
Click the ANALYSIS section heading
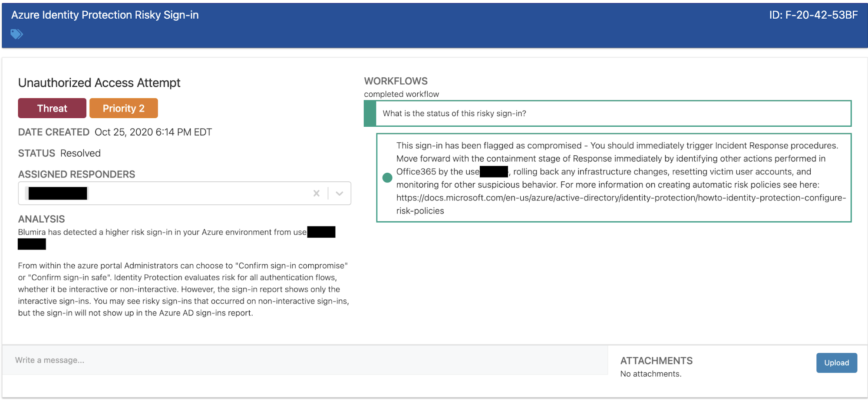41,219
